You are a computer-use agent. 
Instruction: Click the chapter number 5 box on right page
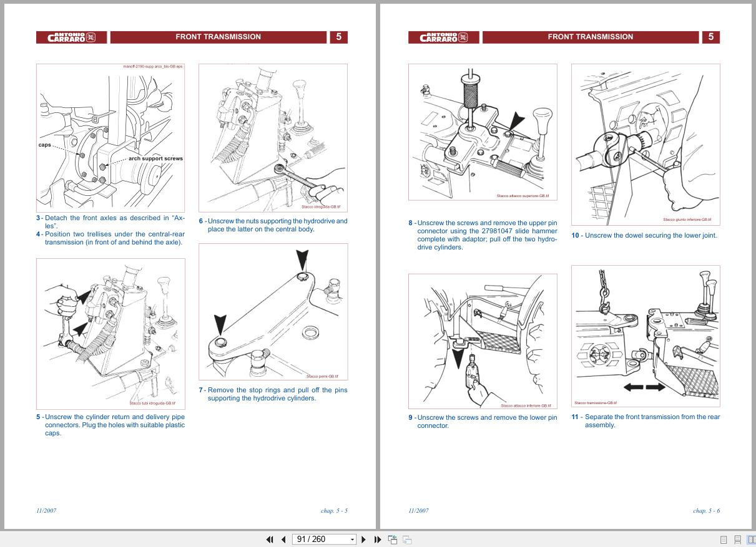711,37
